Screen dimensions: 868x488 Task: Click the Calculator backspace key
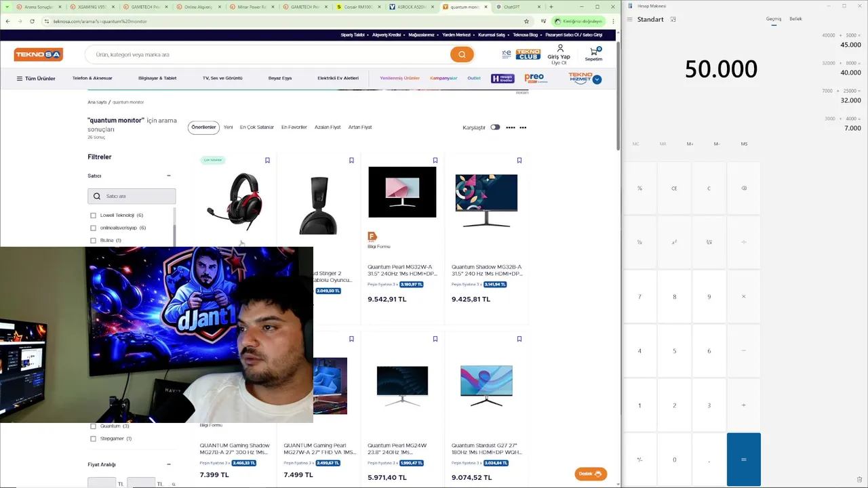[744, 188]
